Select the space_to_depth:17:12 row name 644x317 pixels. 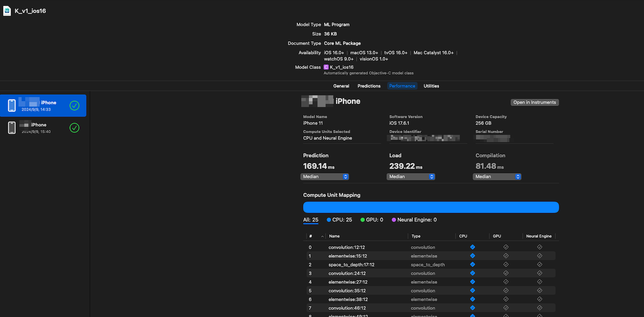[x=352, y=265]
